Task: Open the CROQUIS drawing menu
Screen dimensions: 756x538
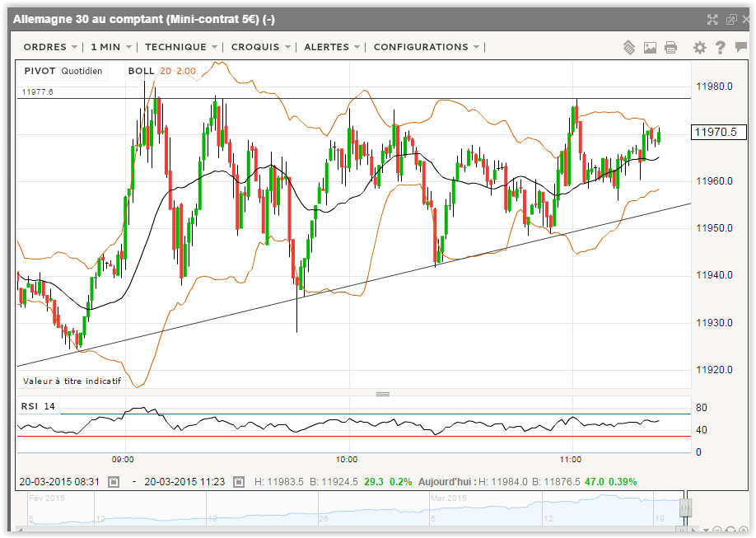Action: point(260,47)
